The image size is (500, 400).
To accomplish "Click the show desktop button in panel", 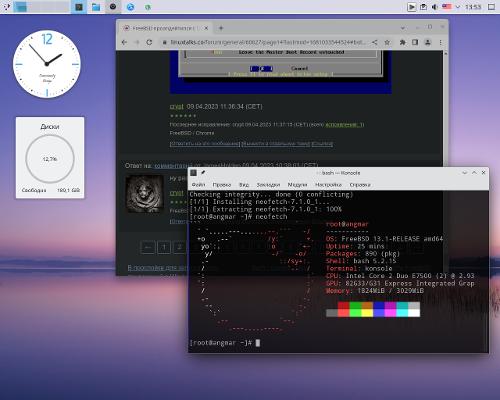I will point(492,7).
